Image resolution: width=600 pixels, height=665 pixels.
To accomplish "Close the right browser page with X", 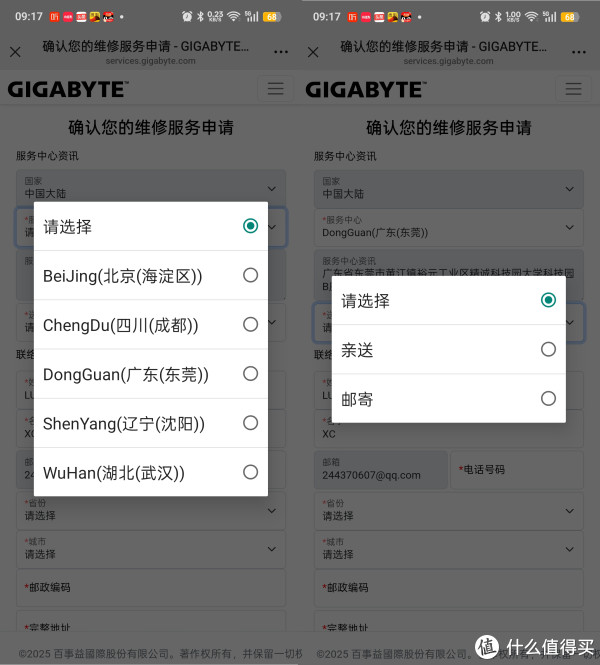I will click(x=313, y=52).
